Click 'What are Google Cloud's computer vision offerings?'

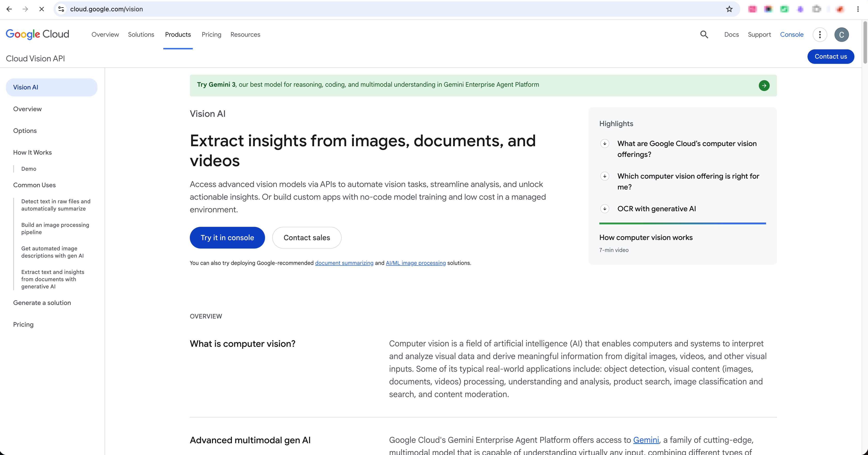click(687, 149)
